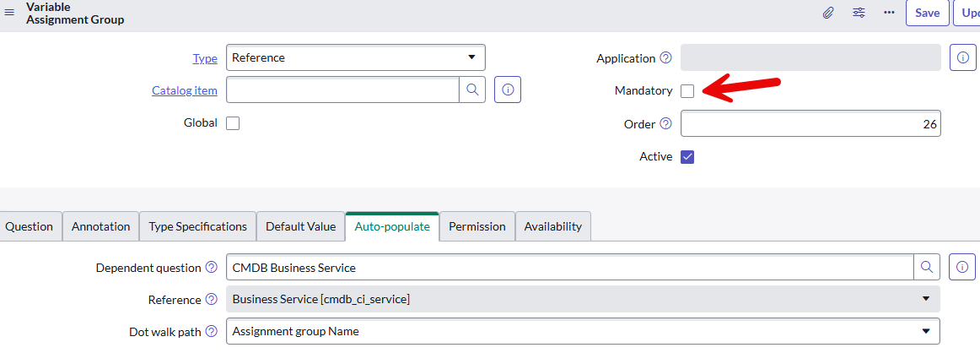Open the three-dot more options menu
Image resolution: width=980 pixels, height=353 pixels.
click(890, 14)
